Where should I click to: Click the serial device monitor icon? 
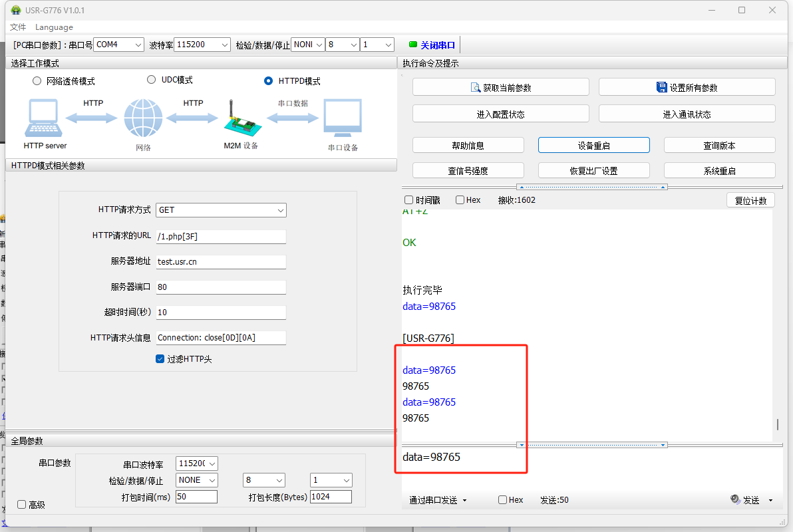(343, 118)
